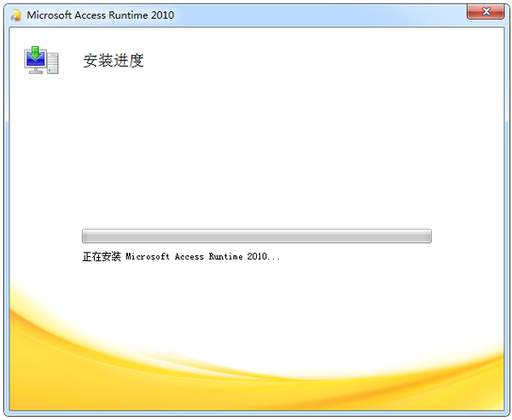Click the Microsoft Access Runtime 2010 window title
Screen dimensions: 512x420
100,15
